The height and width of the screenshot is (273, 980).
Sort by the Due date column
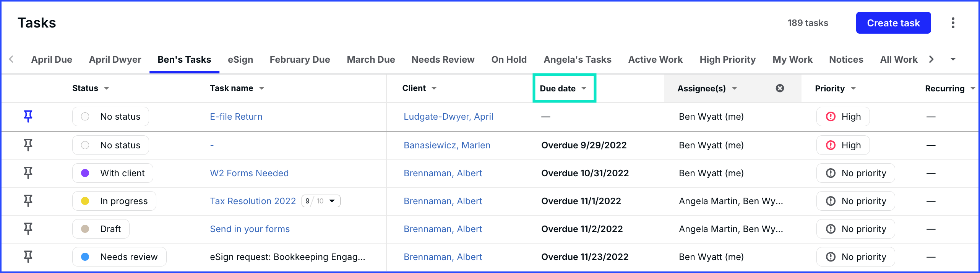coord(563,88)
